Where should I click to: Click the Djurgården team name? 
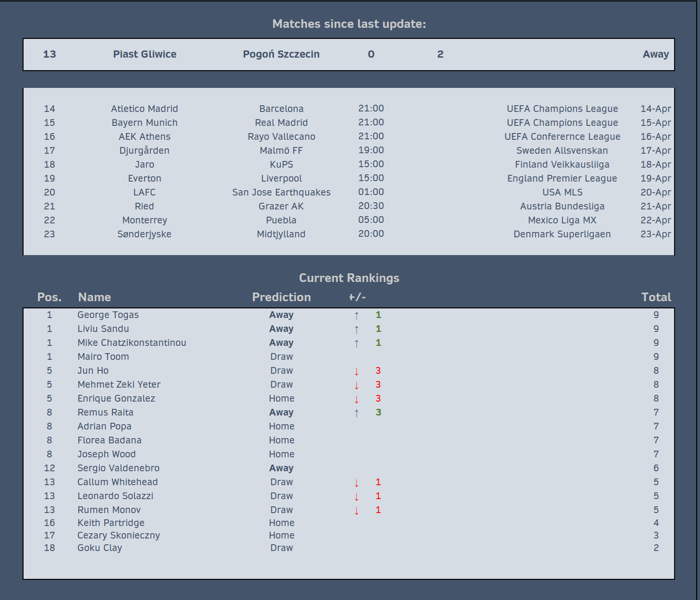click(145, 150)
